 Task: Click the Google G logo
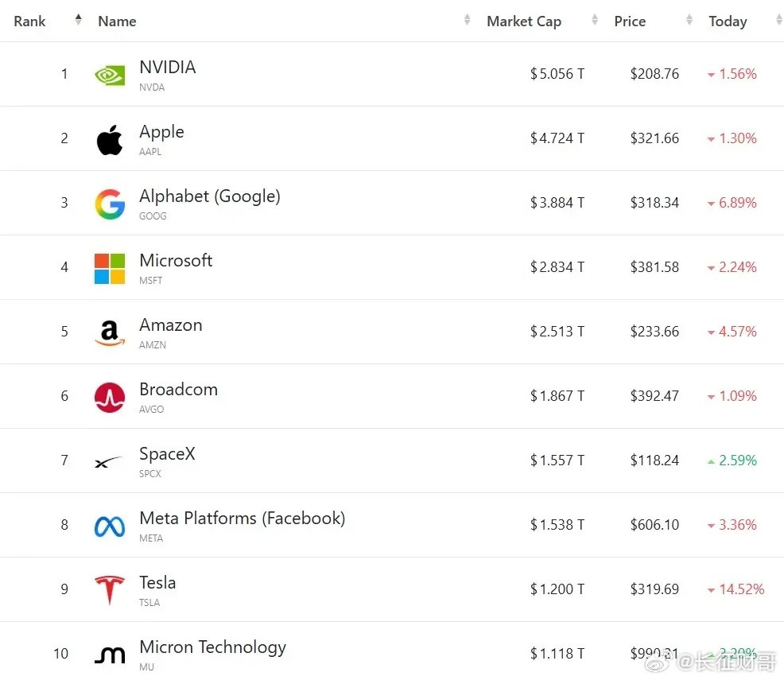110,204
